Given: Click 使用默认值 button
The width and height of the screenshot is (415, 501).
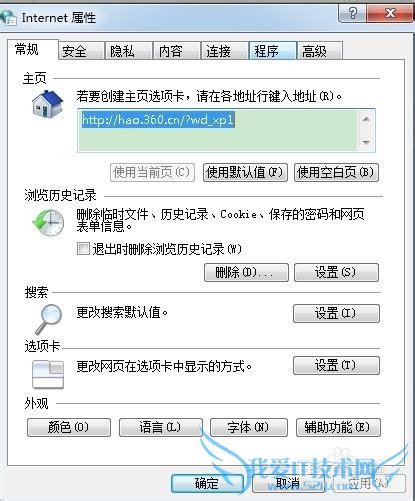Looking at the screenshot, I should [x=245, y=172].
